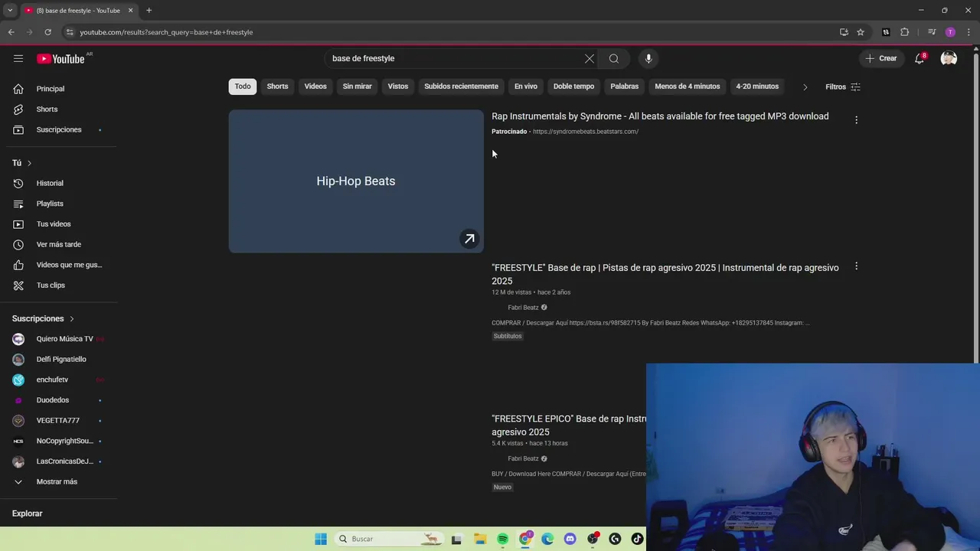The width and height of the screenshot is (980, 551).
Task: Select the 4-20 minutos chip
Action: pos(757,86)
